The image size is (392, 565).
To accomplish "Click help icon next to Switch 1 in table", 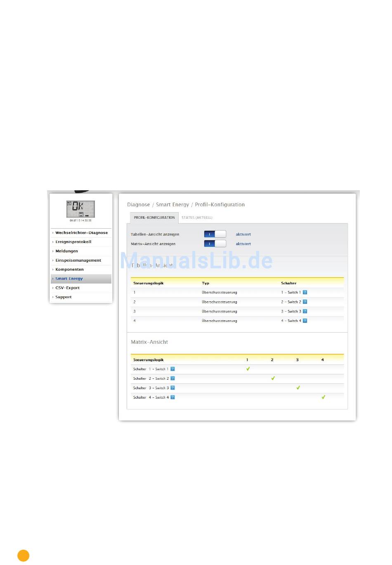I will click(305, 292).
